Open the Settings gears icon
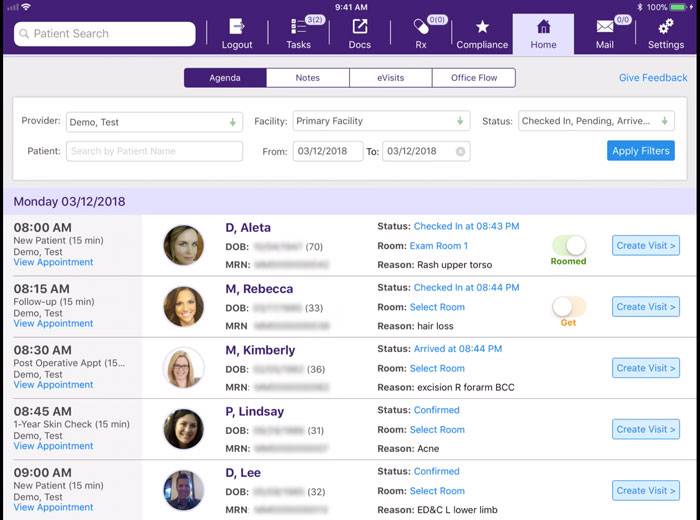Screen dimensions: 700x520 click(x=666, y=27)
